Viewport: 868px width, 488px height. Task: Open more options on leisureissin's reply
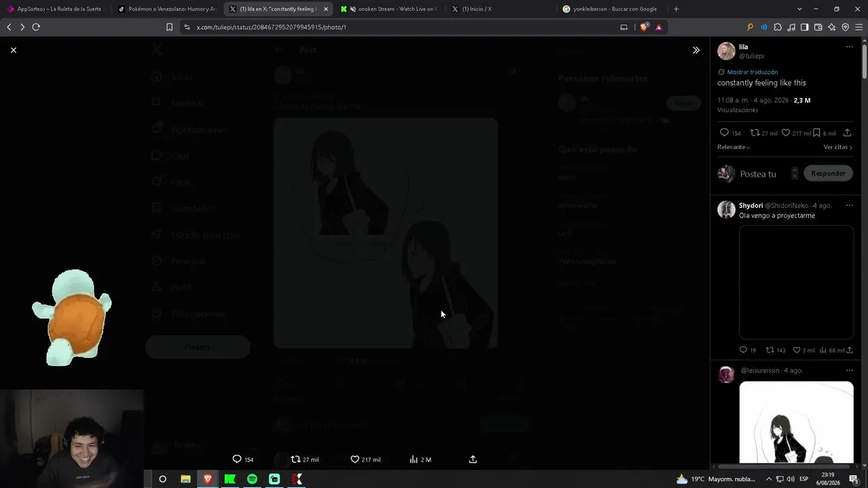(849, 371)
